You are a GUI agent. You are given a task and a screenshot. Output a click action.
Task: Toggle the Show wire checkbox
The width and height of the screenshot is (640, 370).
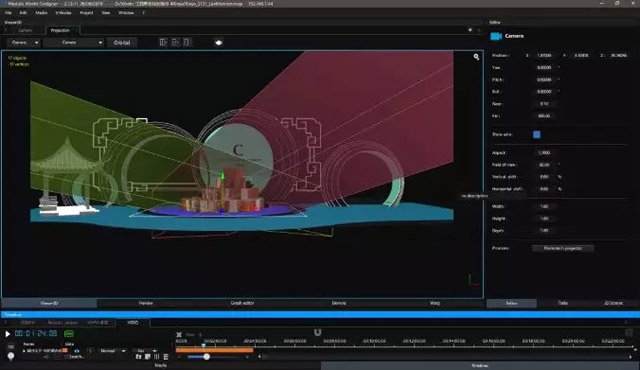pos(537,135)
